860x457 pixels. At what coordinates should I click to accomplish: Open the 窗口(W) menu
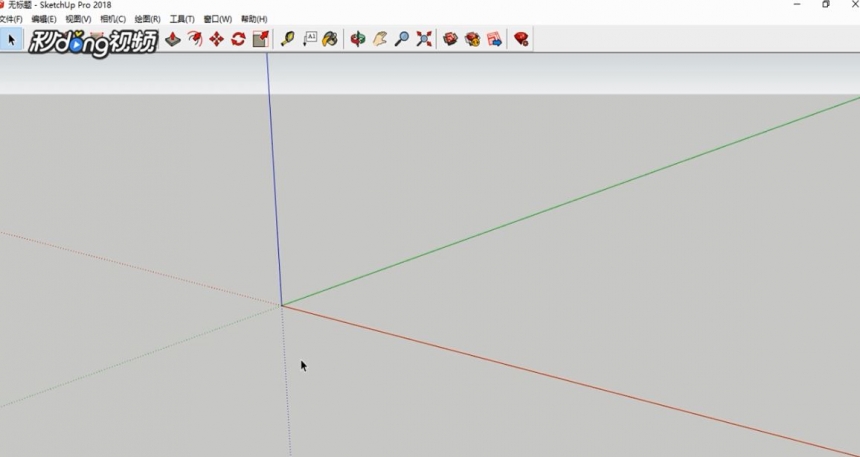click(x=218, y=19)
